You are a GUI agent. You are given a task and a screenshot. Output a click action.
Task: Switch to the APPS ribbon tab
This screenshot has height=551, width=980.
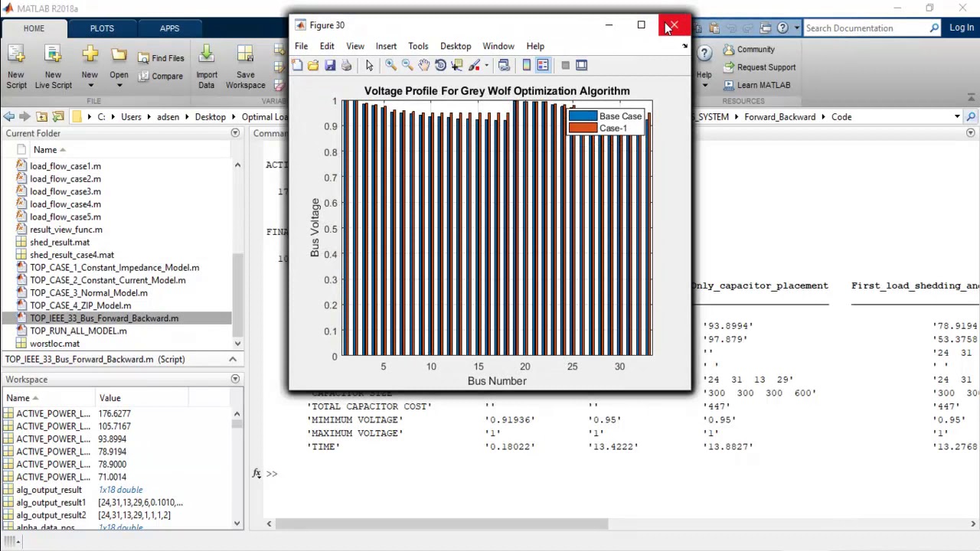169,28
